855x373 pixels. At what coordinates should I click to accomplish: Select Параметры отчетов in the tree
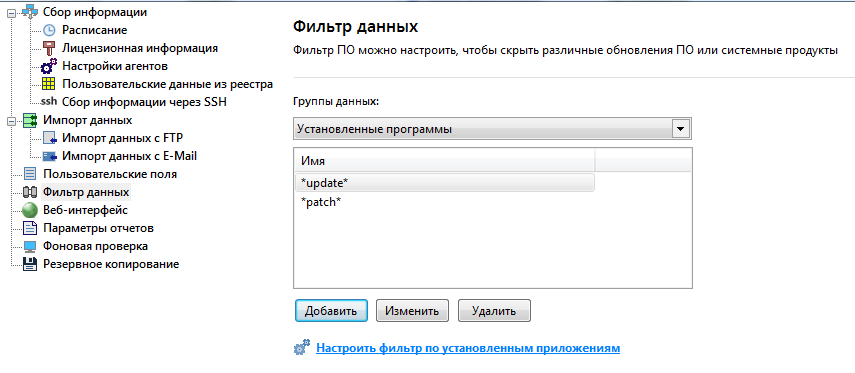(x=98, y=228)
